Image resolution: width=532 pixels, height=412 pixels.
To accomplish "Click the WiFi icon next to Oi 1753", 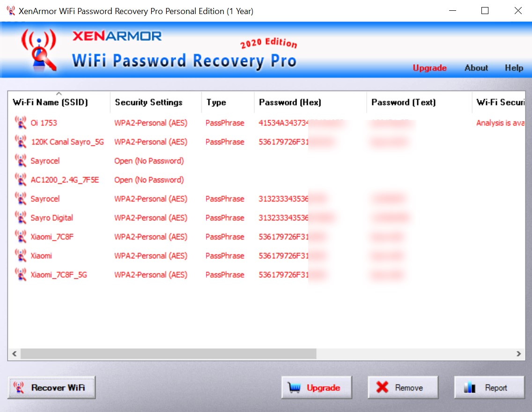I will (21, 122).
